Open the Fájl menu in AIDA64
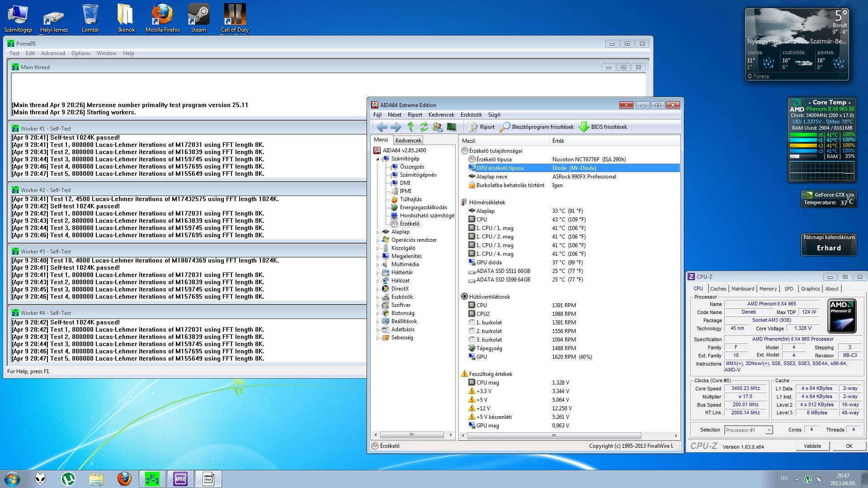Image resolution: width=868 pixels, height=488 pixels. pos(377,115)
